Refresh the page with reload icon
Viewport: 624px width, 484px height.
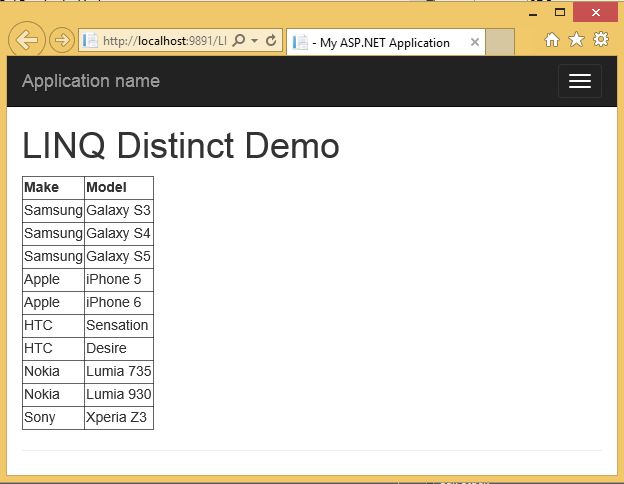(271, 40)
